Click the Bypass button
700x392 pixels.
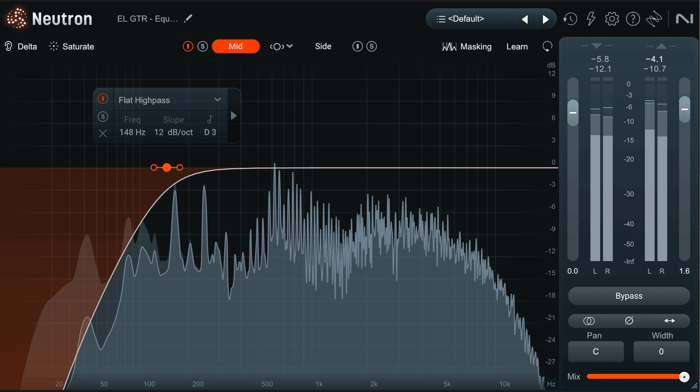tap(629, 296)
